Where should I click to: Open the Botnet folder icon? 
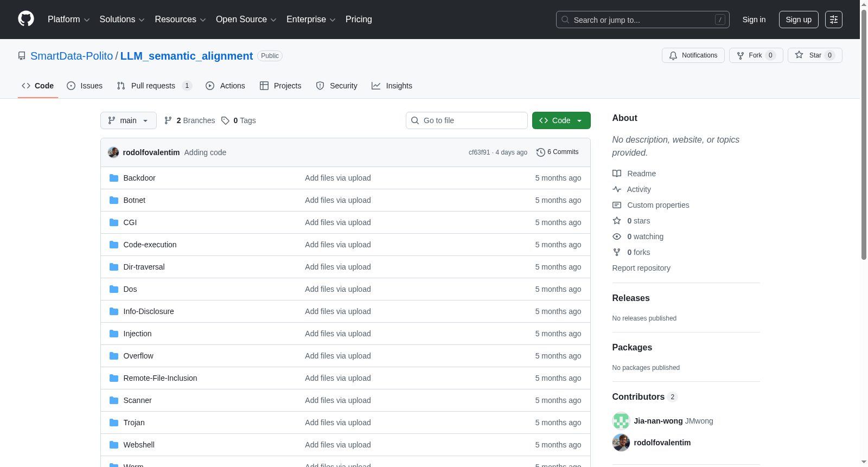click(114, 200)
